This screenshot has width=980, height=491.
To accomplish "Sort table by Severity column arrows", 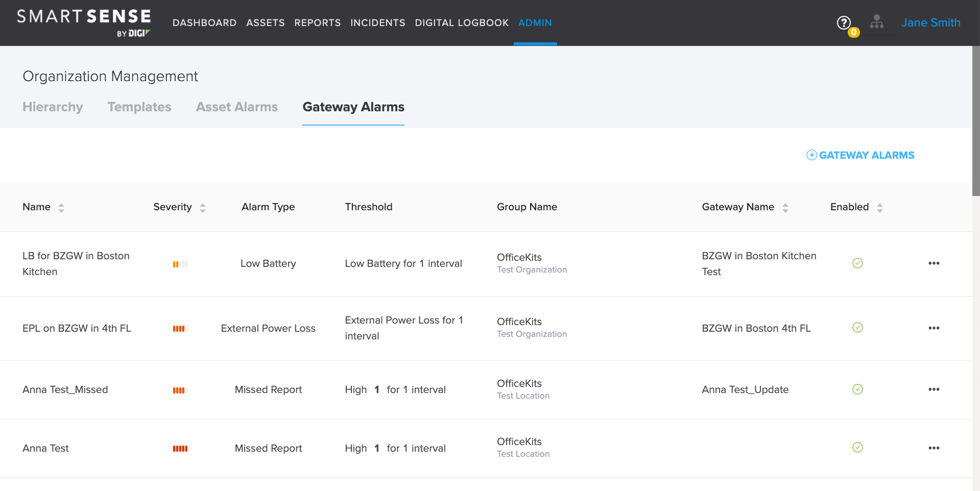I will [x=203, y=208].
